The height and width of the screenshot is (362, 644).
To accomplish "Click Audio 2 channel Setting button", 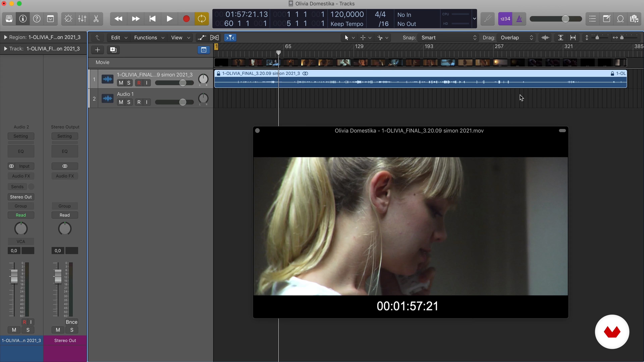I will click(21, 136).
